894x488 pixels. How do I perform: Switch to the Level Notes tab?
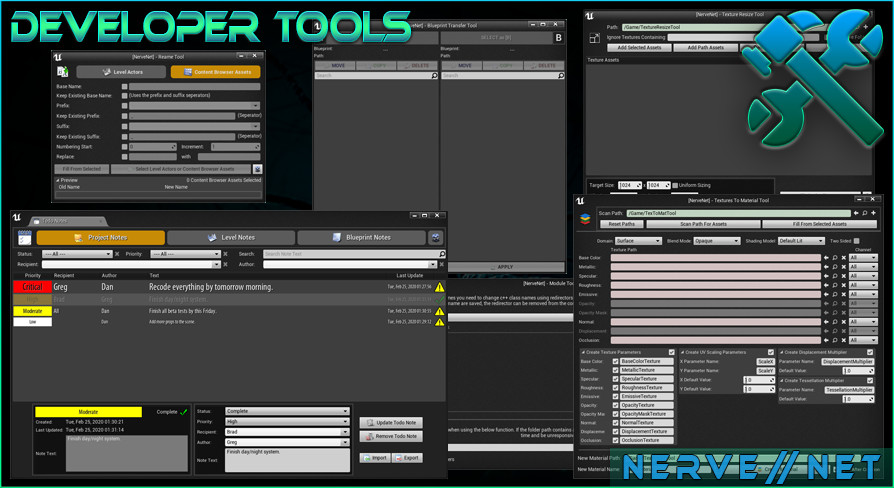231,238
